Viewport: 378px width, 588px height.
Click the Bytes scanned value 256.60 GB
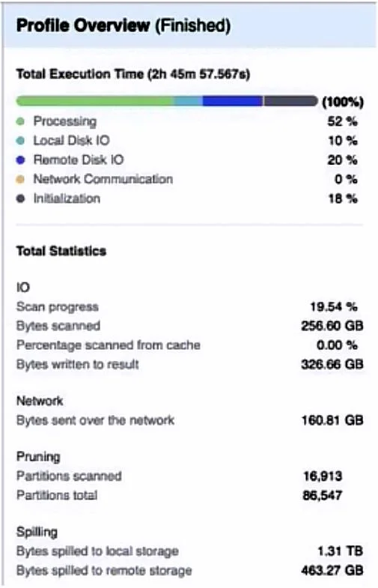pyautogui.click(x=332, y=326)
